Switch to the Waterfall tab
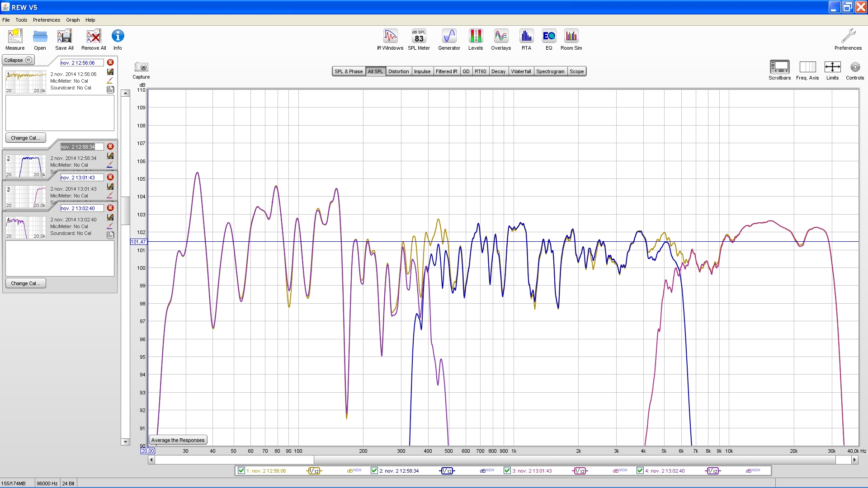The width and height of the screenshot is (868, 488). point(521,71)
